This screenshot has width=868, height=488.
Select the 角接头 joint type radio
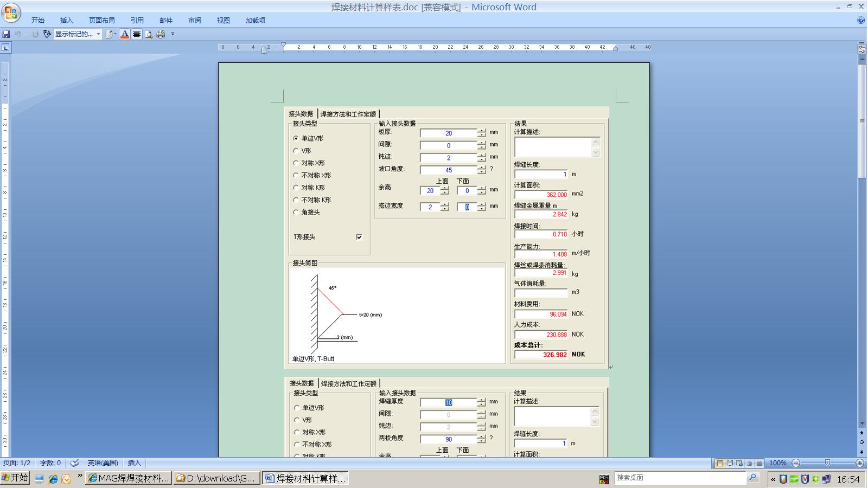(296, 212)
